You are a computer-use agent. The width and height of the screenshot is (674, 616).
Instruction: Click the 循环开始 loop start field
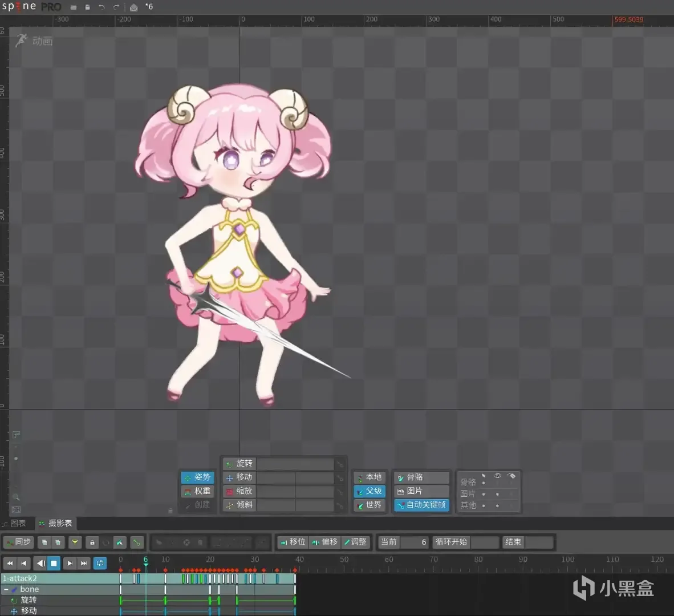(485, 542)
